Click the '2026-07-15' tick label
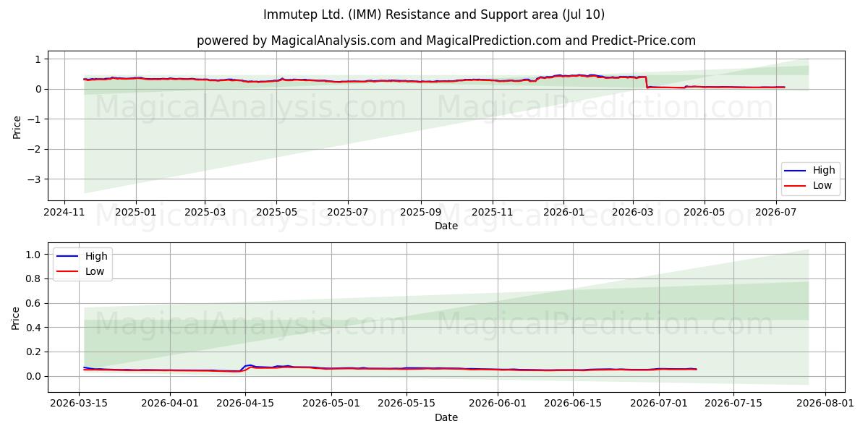Image resolution: width=868 pixels, height=434 pixels. tap(735, 404)
